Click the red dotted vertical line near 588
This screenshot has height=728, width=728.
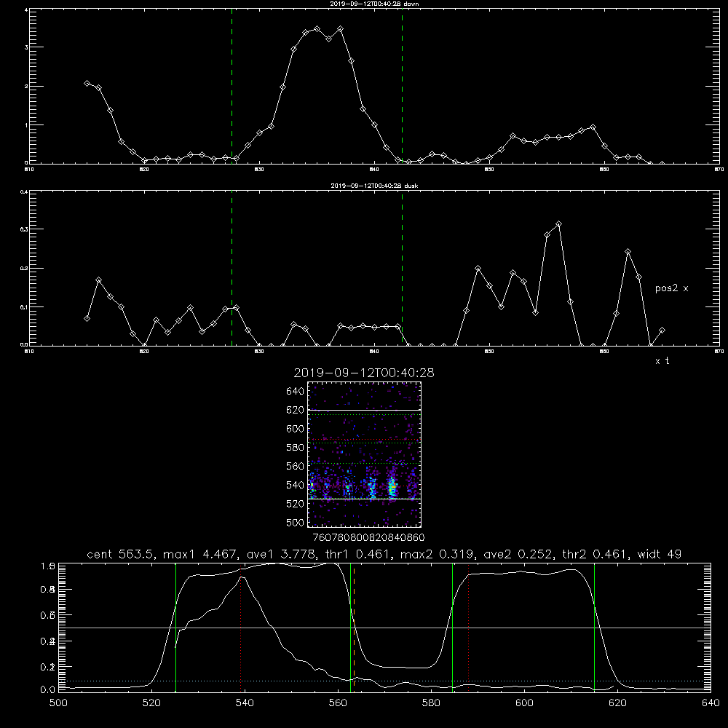468,628
